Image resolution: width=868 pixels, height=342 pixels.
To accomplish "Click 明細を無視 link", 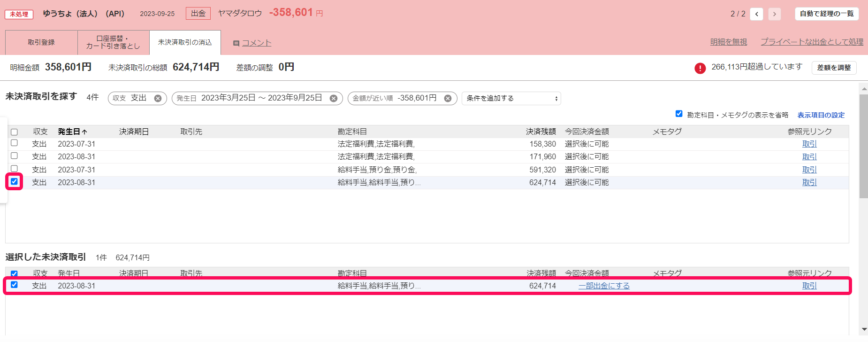I will point(729,42).
